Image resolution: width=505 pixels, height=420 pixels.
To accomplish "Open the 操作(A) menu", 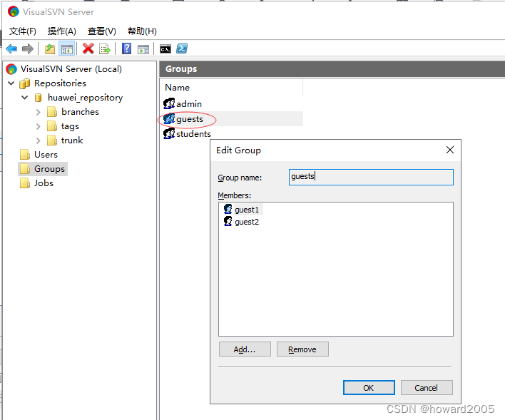I will (x=61, y=31).
